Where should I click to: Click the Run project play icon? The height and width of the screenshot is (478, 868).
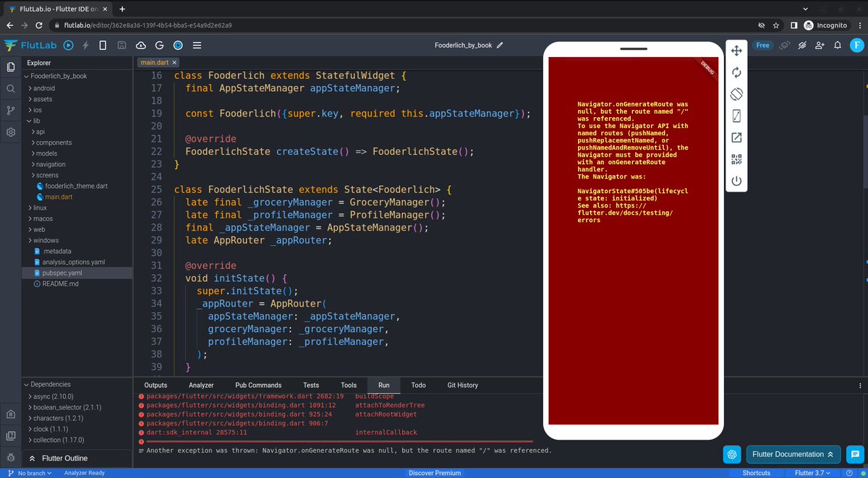pyautogui.click(x=69, y=45)
